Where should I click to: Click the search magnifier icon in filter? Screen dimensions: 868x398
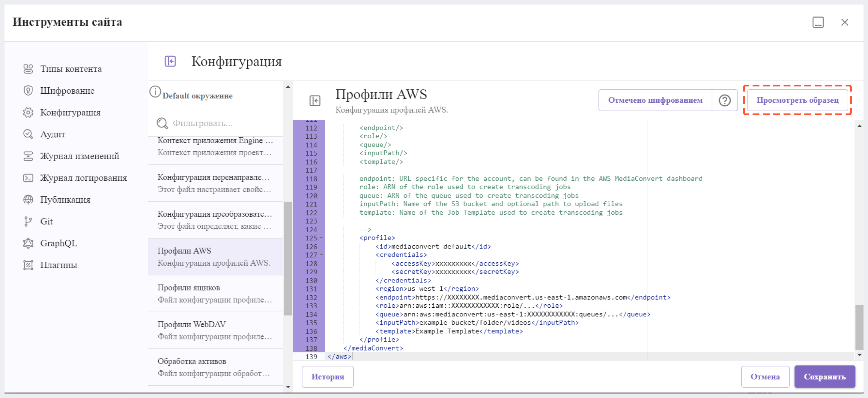coord(162,123)
